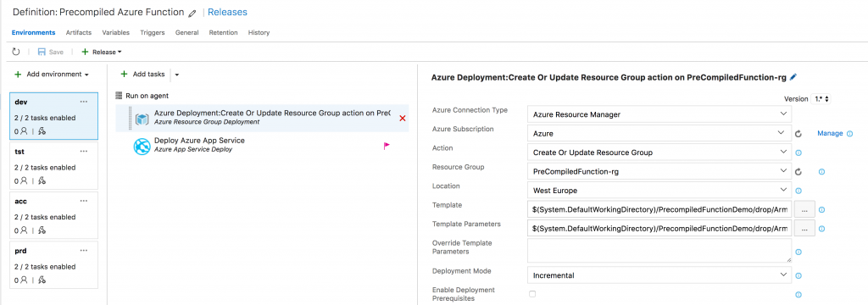868x305 pixels.
Task: Show info for Template field
Action: tap(822, 210)
